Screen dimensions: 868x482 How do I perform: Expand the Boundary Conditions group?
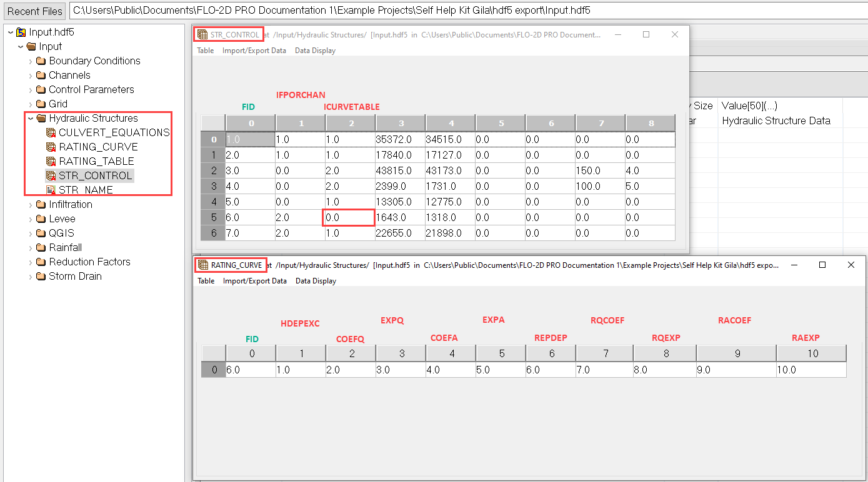(31, 61)
